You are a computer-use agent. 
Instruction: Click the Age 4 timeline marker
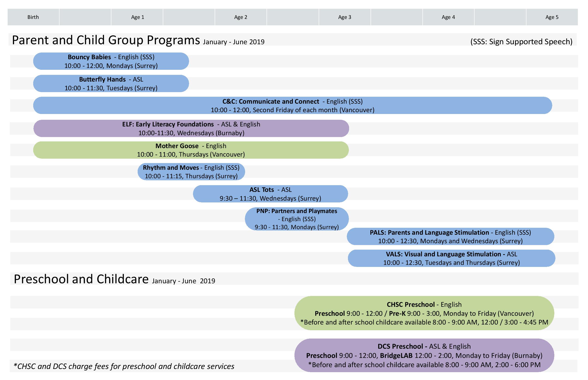(448, 17)
